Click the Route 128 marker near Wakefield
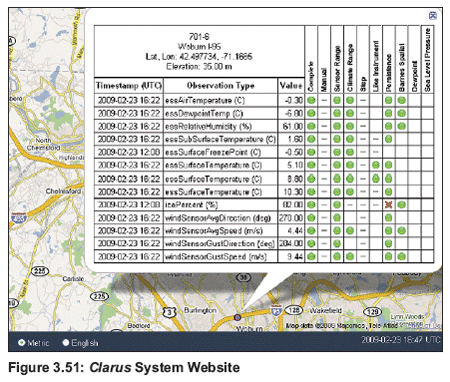 coord(294,310)
